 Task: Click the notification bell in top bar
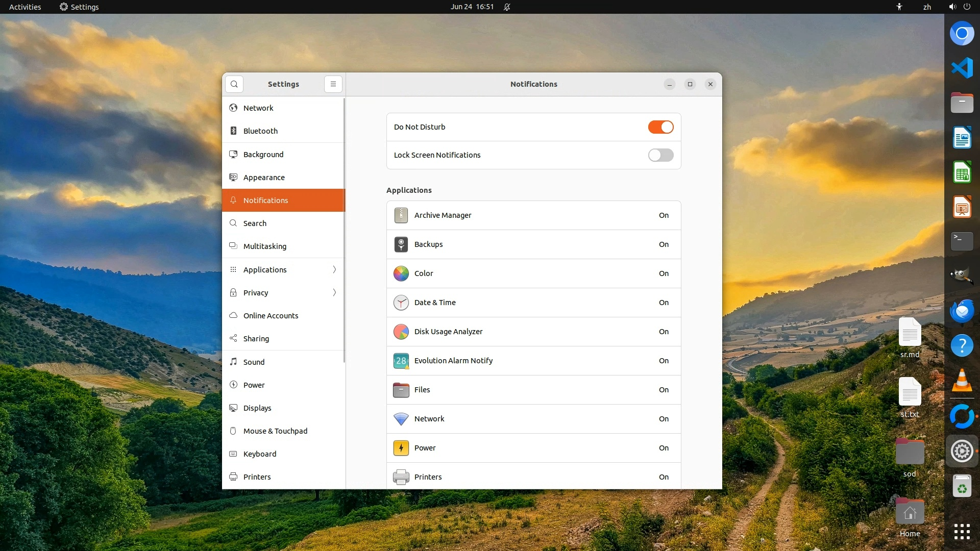coord(507,7)
